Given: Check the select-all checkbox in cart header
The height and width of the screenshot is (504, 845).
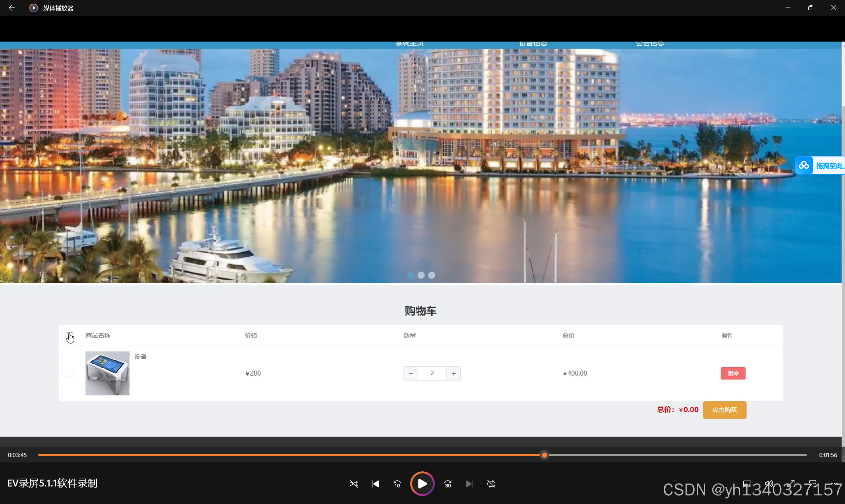Looking at the screenshot, I should 70,335.
